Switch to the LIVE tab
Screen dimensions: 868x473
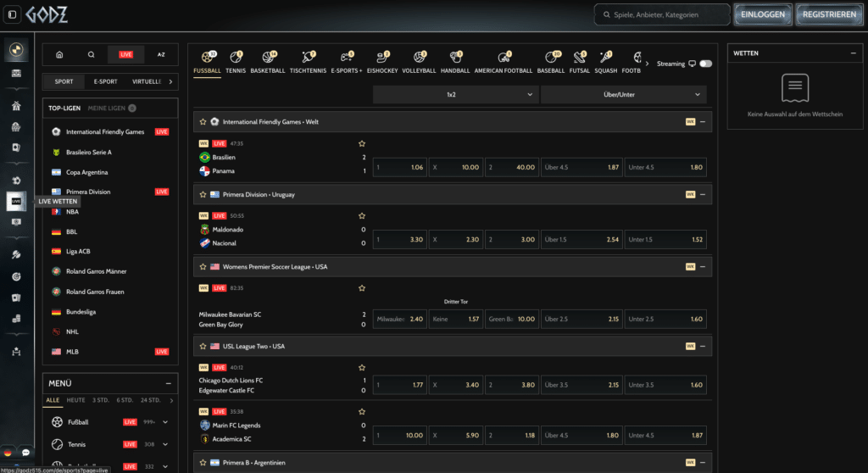tap(125, 54)
